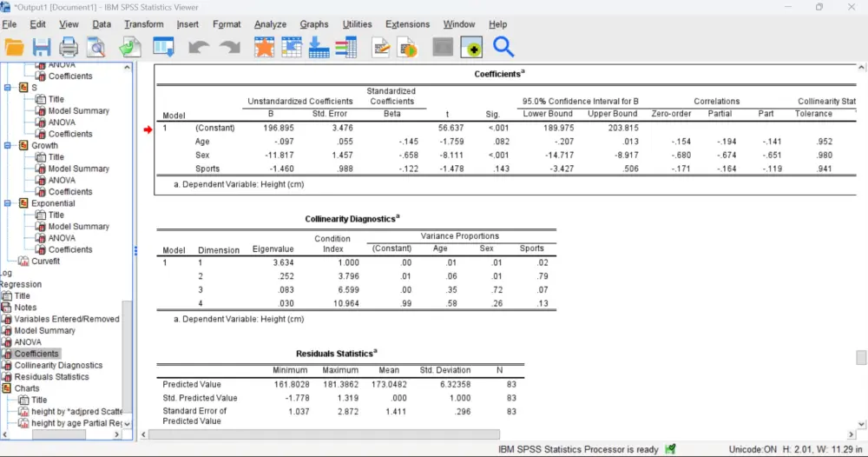
Task: Select height by age Partial Reg item
Action: 77,423
